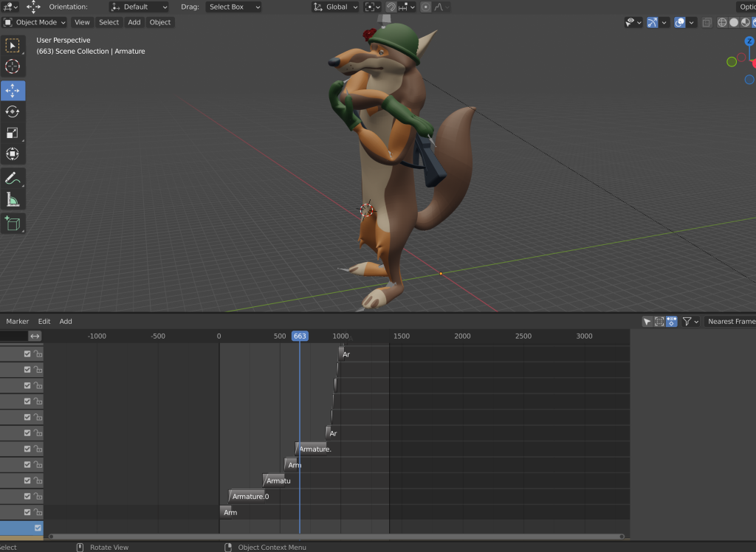This screenshot has width=756, height=552.
Task: Lock the track containing the Armatu strip
Action: 38,480
